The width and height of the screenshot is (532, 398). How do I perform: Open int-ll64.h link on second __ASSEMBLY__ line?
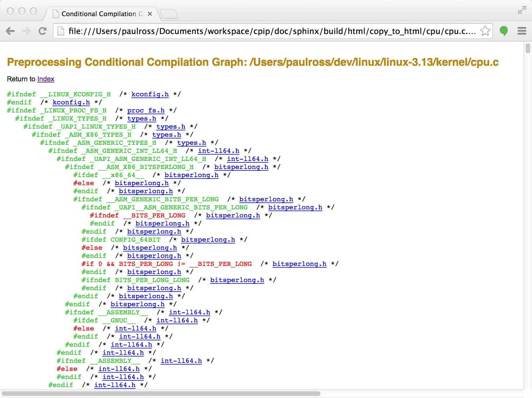tap(181, 361)
